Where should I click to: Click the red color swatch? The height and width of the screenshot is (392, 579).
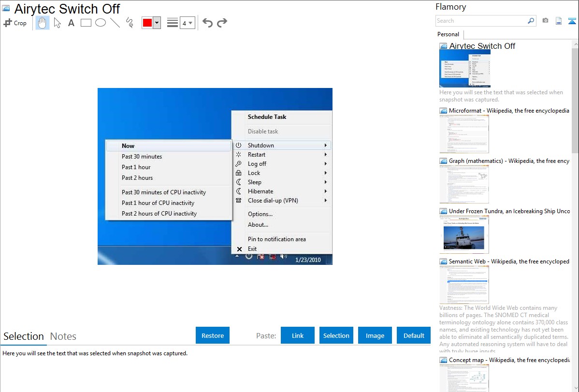pyautogui.click(x=147, y=23)
